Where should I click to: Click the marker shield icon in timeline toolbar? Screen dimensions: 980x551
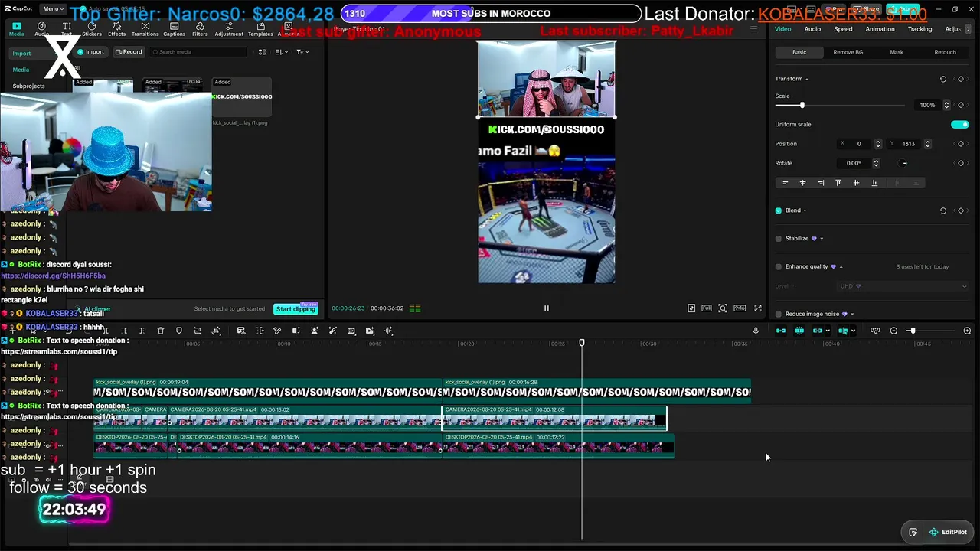[179, 331]
